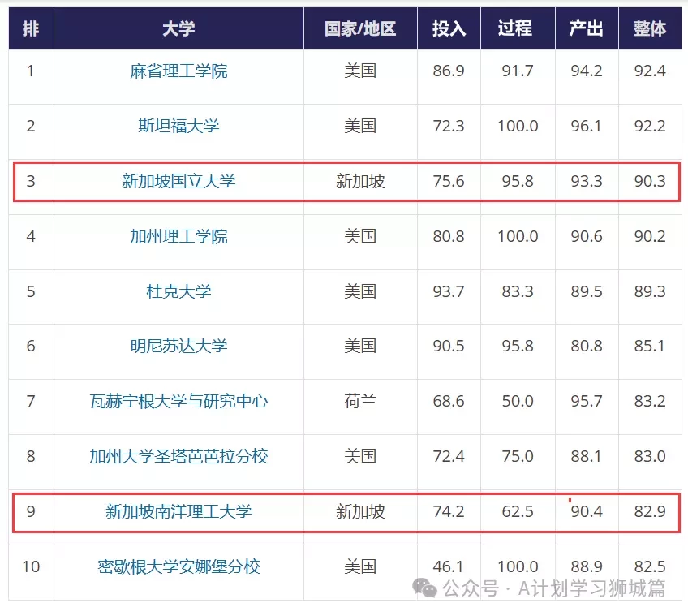Click the 大学 column header

pyautogui.click(x=178, y=28)
